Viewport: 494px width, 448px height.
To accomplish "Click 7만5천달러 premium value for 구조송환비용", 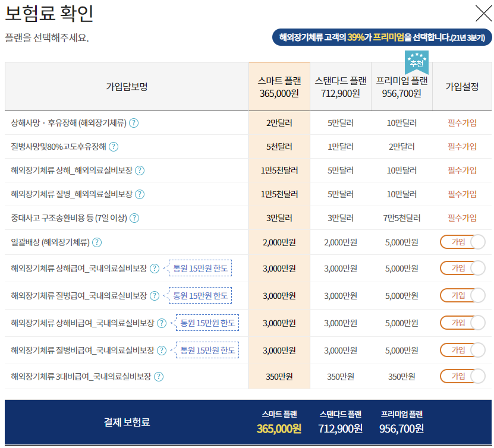I will [402, 218].
